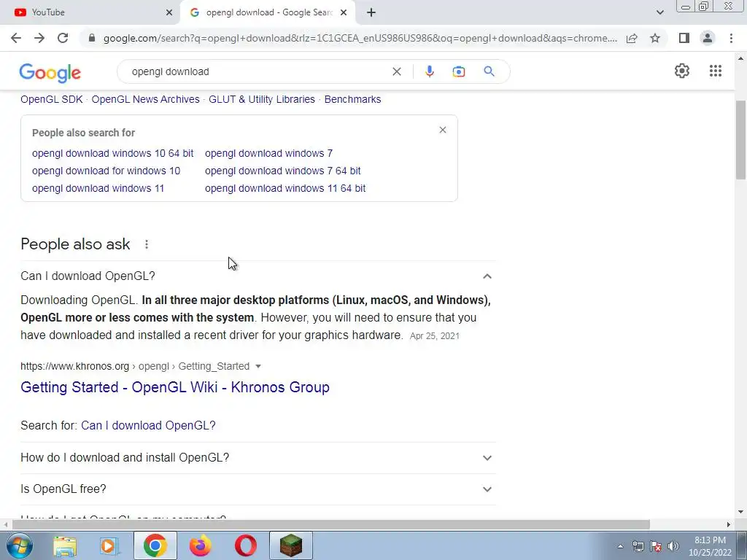Image resolution: width=747 pixels, height=560 pixels.
Task: Click the browser address bar URL
Action: [360, 38]
